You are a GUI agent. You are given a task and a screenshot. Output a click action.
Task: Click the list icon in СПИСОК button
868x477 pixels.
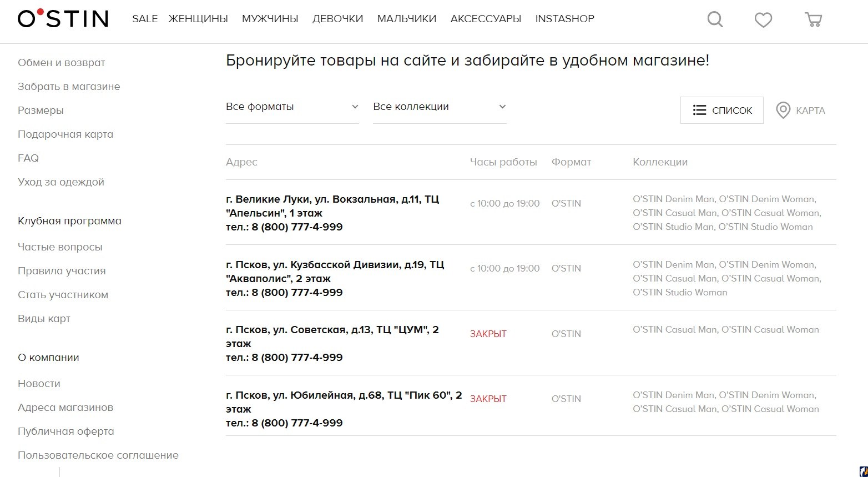pos(699,111)
